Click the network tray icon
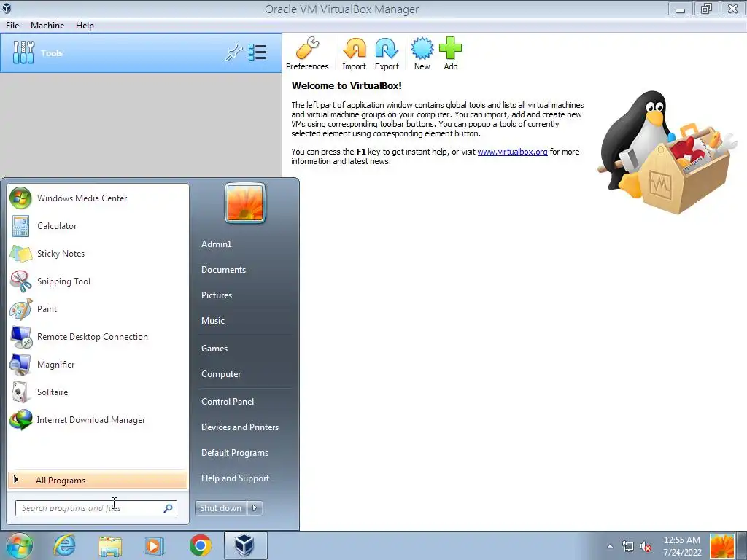747x560 pixels. 628,547
